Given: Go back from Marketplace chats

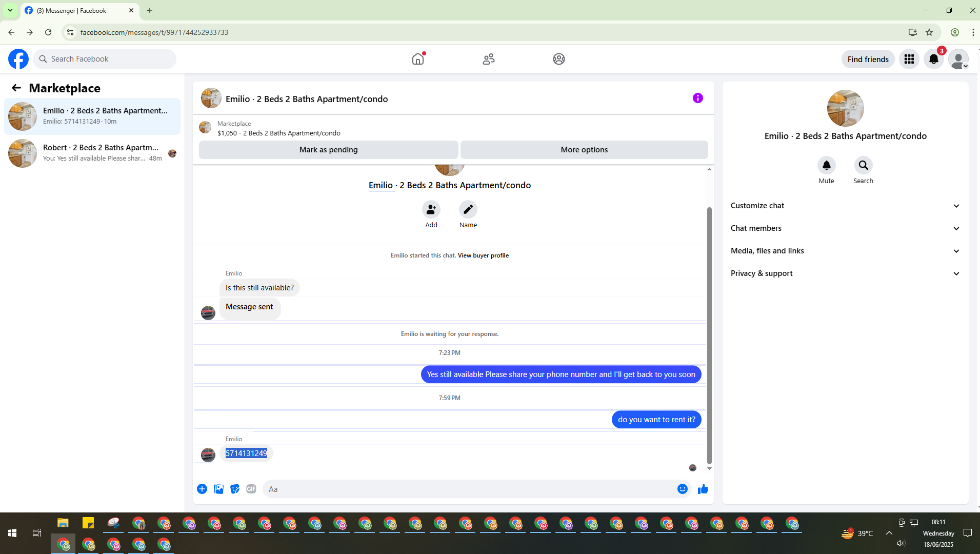Looking at the screenshot, I should pos(16,88).
